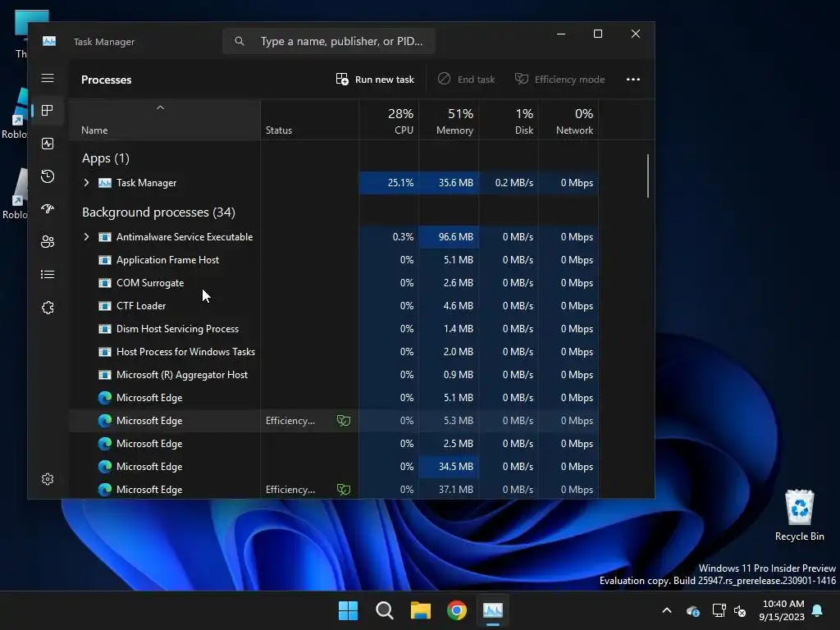Click the 25.1% CPU cell

(x=389, y=183)
